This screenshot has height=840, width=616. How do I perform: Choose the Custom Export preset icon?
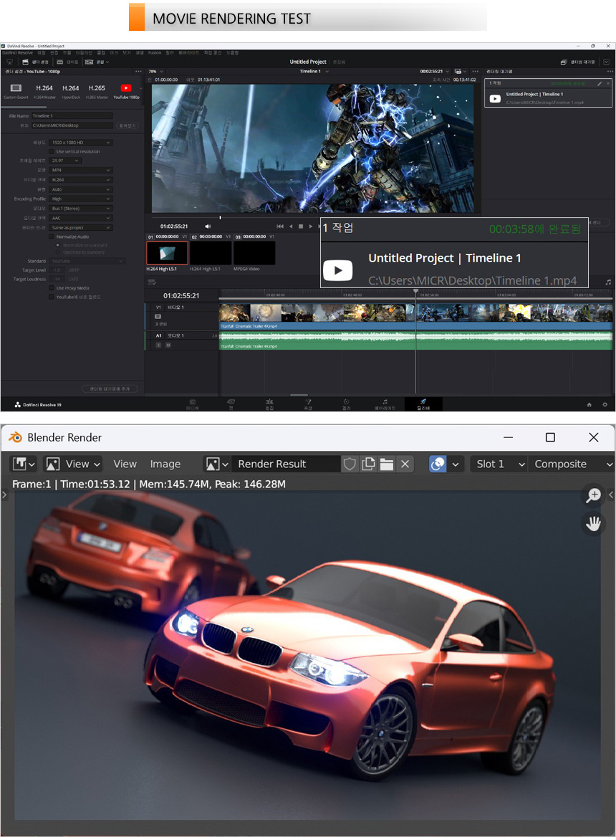pos(15,89)
